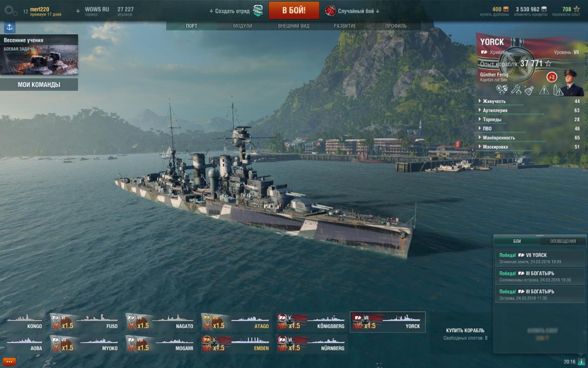The width and height of the screenshot is (588, 368).
Task: Click the orange chat button at bottom-left
Action: 10,362
